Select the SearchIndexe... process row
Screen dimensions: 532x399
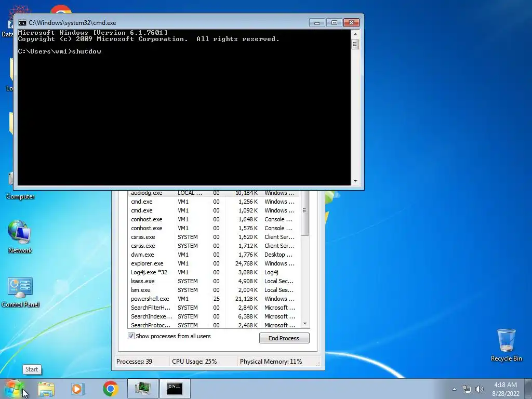[214, 316]
